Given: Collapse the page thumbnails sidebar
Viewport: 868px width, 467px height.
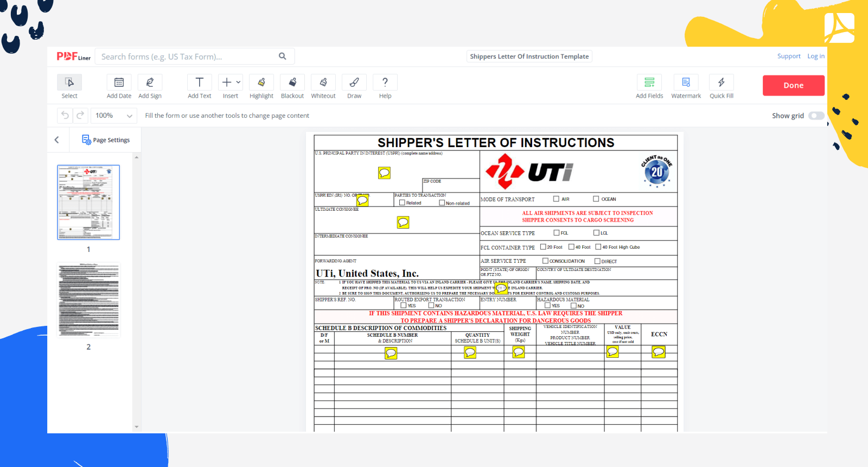Looking at the screenshot, I should [x=57, y=140].
